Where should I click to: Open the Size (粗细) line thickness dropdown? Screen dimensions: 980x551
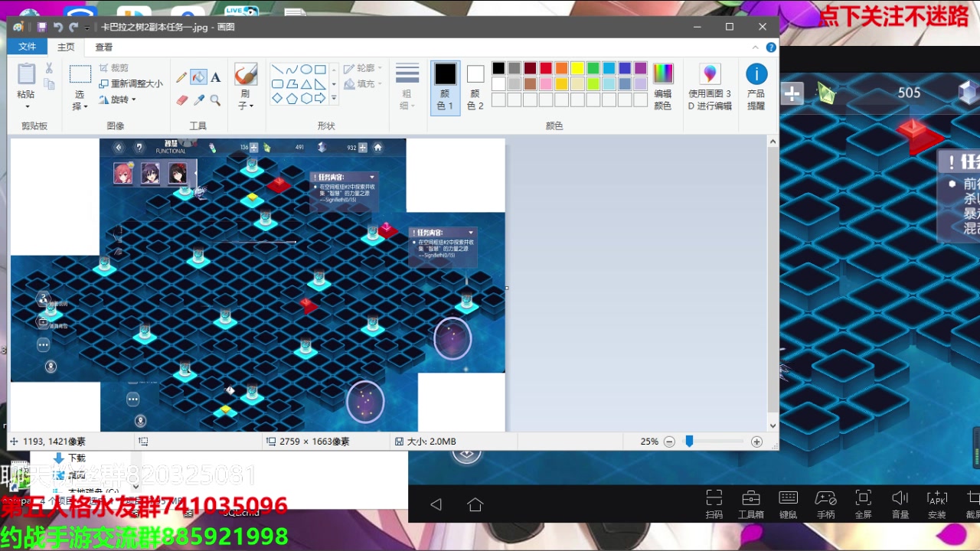coord(407,87)
